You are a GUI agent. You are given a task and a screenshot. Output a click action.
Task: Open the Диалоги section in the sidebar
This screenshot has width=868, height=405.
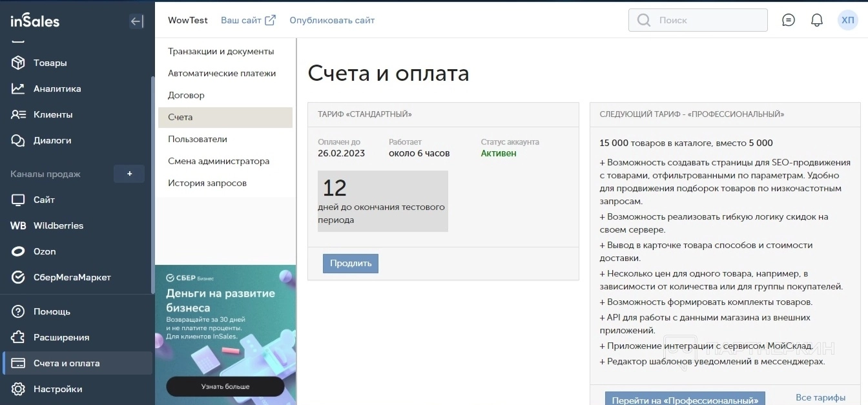click(52, 140)
